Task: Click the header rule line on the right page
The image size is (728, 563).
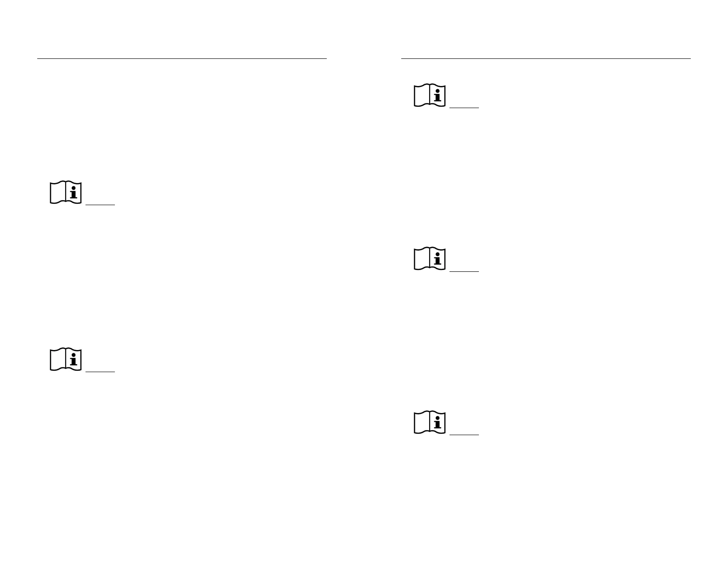Action: point(546,58)
